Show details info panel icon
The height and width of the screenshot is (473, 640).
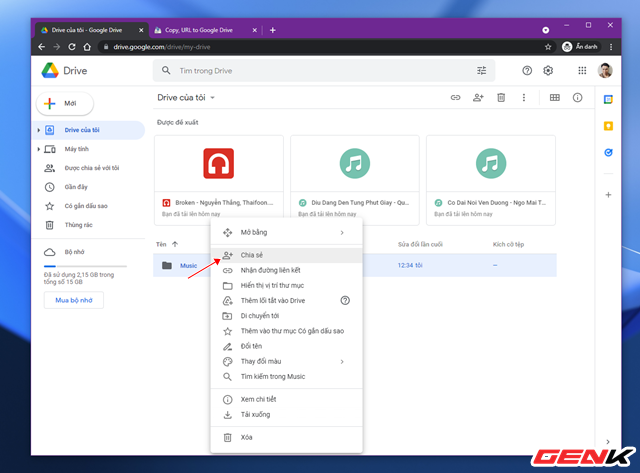point(577,98)
